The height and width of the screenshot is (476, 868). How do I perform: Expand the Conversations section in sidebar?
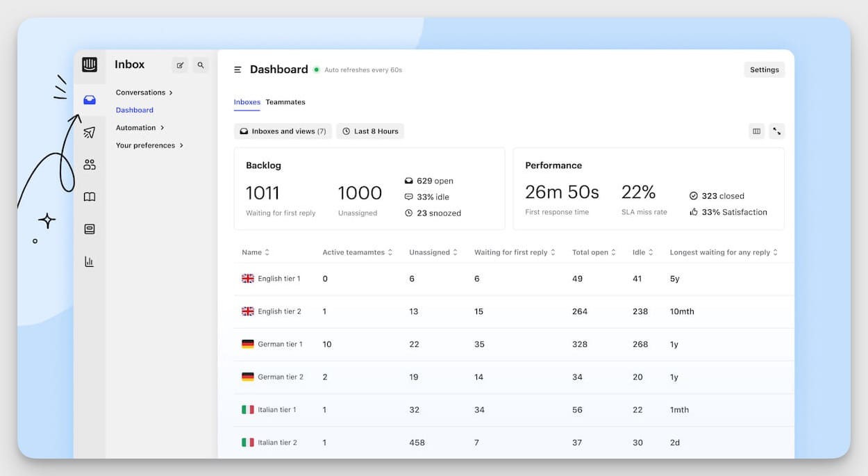coord(144,92)
